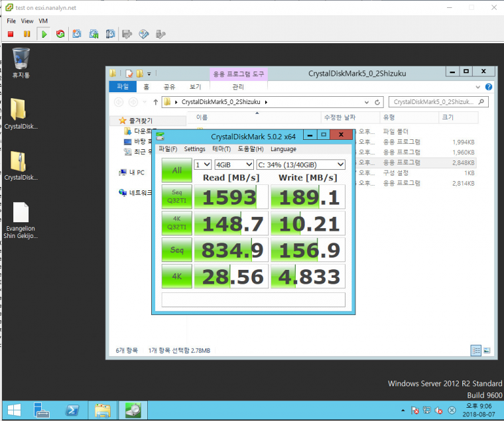The width and height of the screenshot is (504, 421).
Task: Open the recent locations dropdown arrow
Action: (145, 102)
